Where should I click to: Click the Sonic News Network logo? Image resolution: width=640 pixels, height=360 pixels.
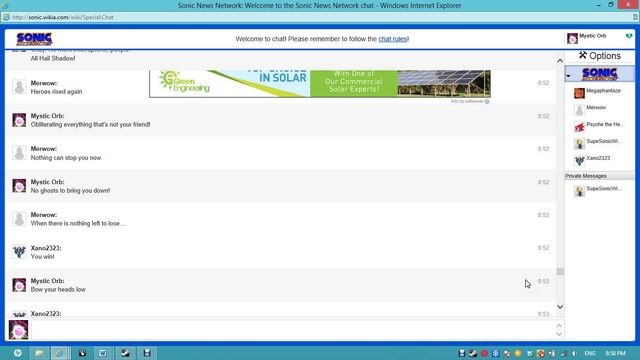tap(34, 39)
